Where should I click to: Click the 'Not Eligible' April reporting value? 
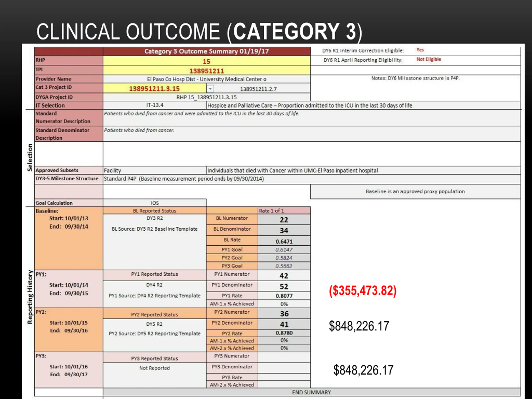pos(429,59)
